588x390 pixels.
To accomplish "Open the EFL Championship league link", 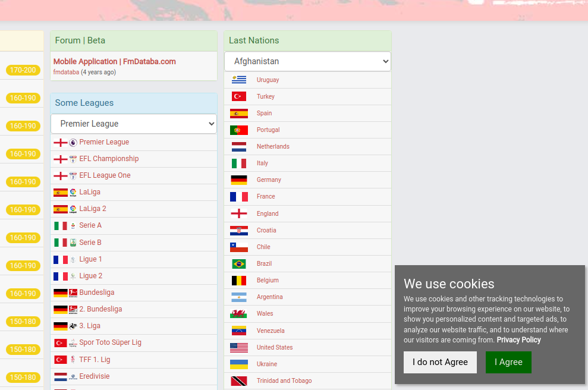I will pyautogui.click(x=109, y=159).
